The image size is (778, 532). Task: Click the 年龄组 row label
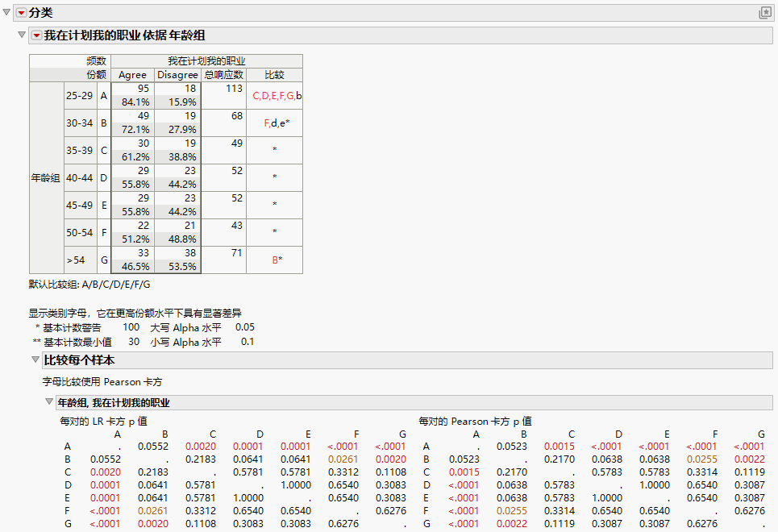coord(46,177)
